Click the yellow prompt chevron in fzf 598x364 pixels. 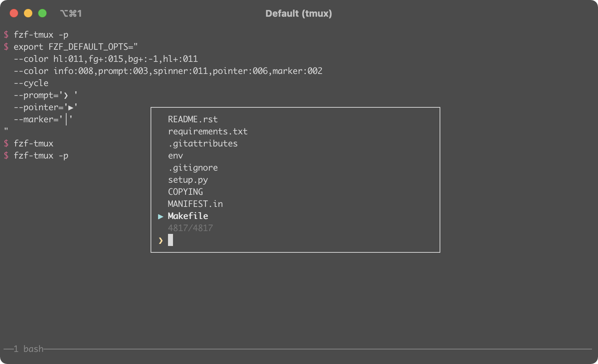[x=161, y=240]
